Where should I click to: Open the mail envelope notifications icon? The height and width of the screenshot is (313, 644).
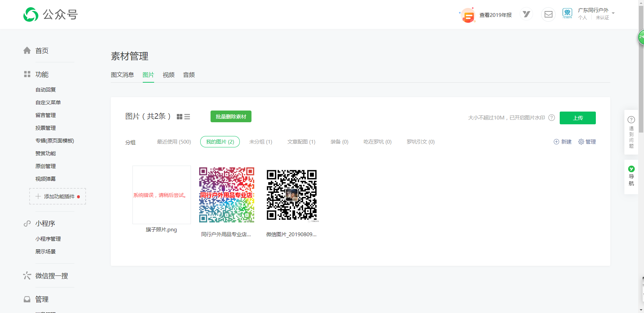[x=548, y=14]
